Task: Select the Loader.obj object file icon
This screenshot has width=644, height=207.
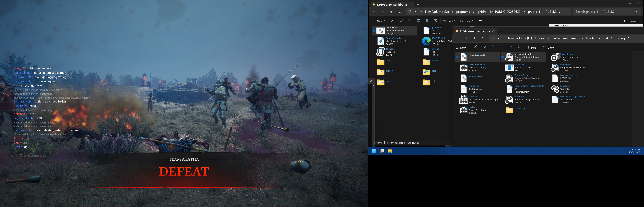Action: 555,89
